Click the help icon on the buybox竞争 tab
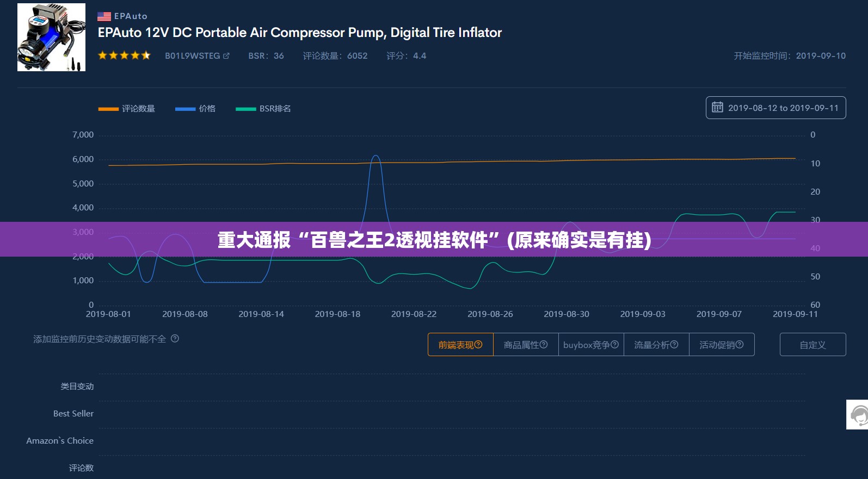Screen dimensions: 868x479 point(615,345)
